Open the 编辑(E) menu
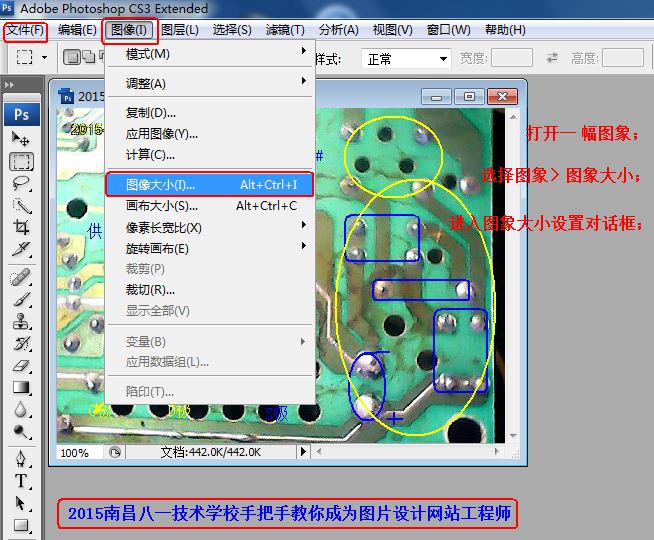Image resolution: width=654 pixels, height=540 pixels. click(77, 30)
